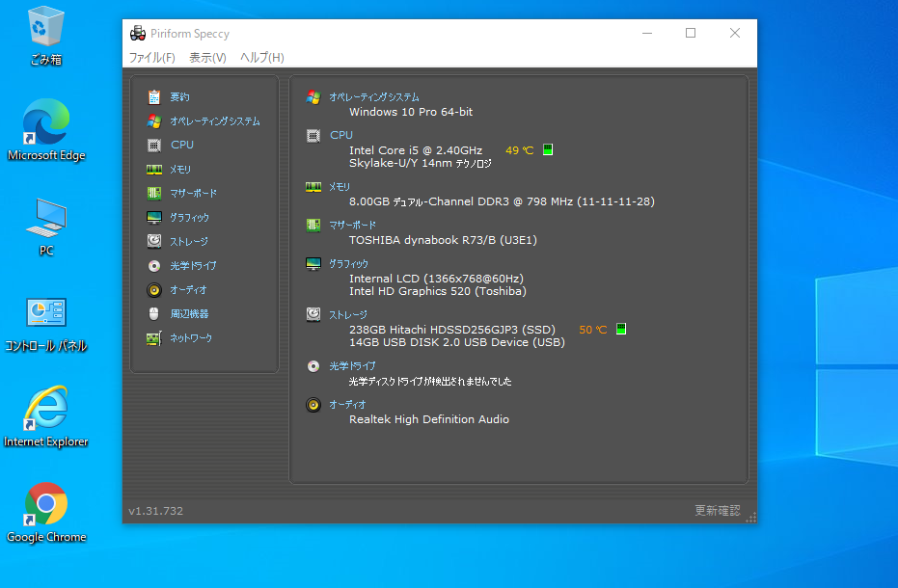Click the Intel HD Graphics 520 text
The image size is (898, 588).
(438, 291)
